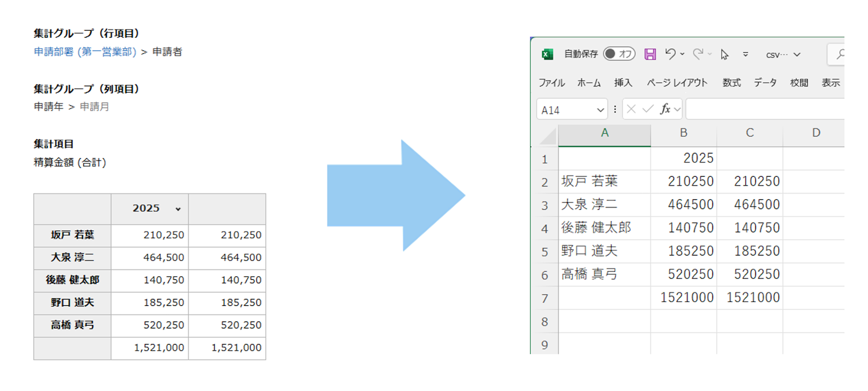Expand the Name Box dropdown showing A14
The height and width of the screenshot is (391, 868).
point(600,109)
